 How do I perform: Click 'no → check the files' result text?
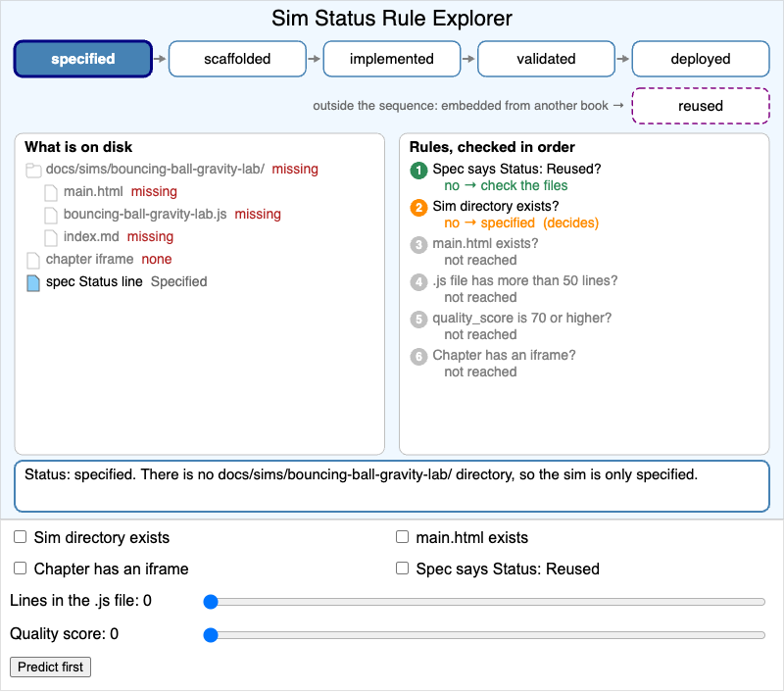[506, 185]
